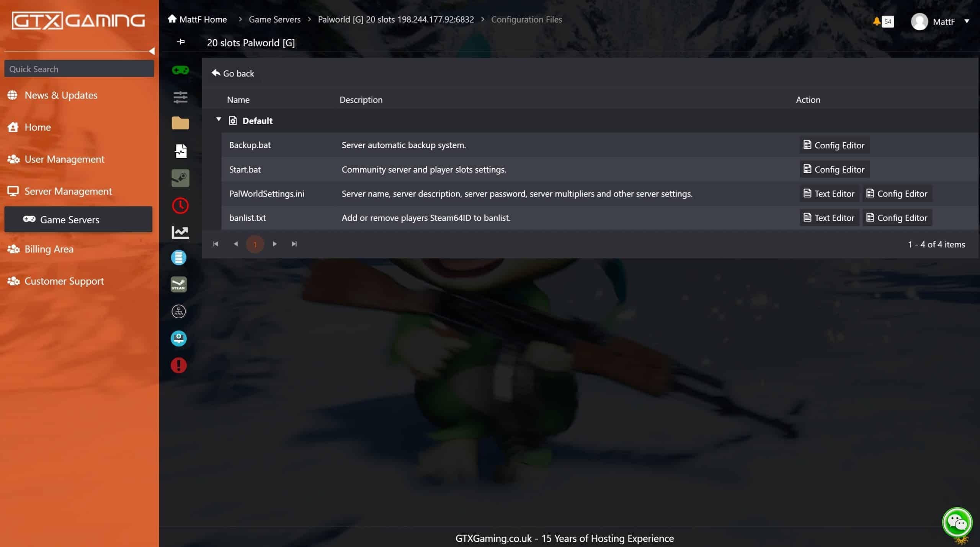980x547 pixels.
Task: Open the Steam update icon in sidebar
Action: pos(178,284)
